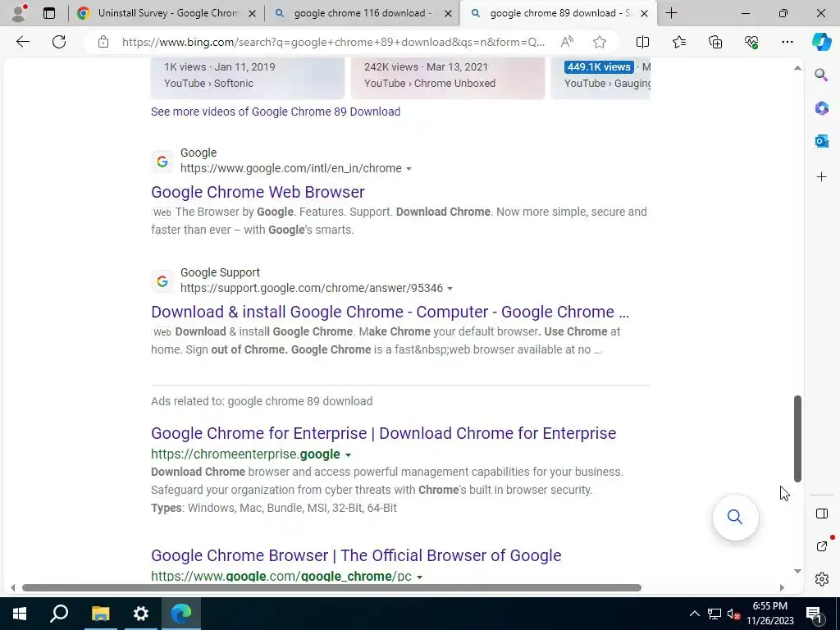Image resolution: width=840 pixels, height=630 pixels.
Task: Open Browser essentials heart icon
Action: click(x=751, y=42)
